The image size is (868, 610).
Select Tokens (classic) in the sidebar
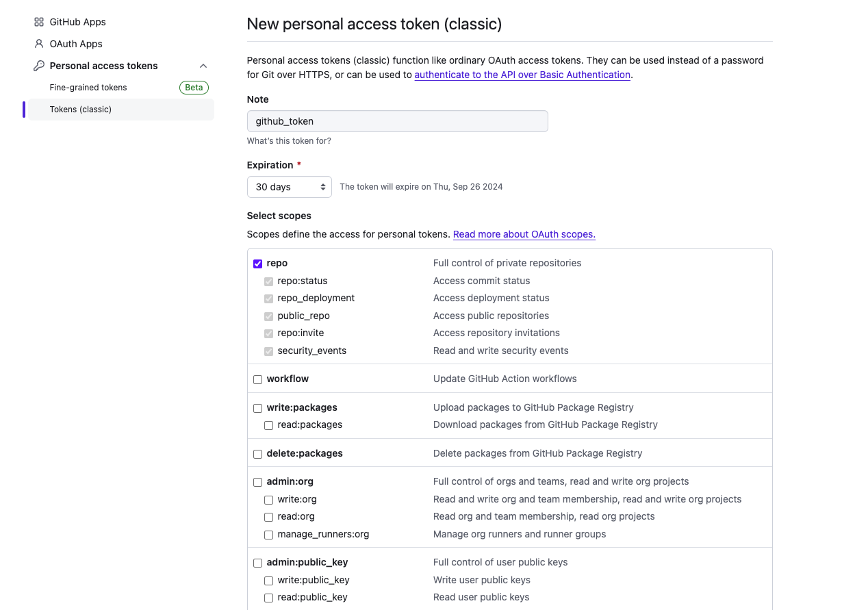pos(81,110)
